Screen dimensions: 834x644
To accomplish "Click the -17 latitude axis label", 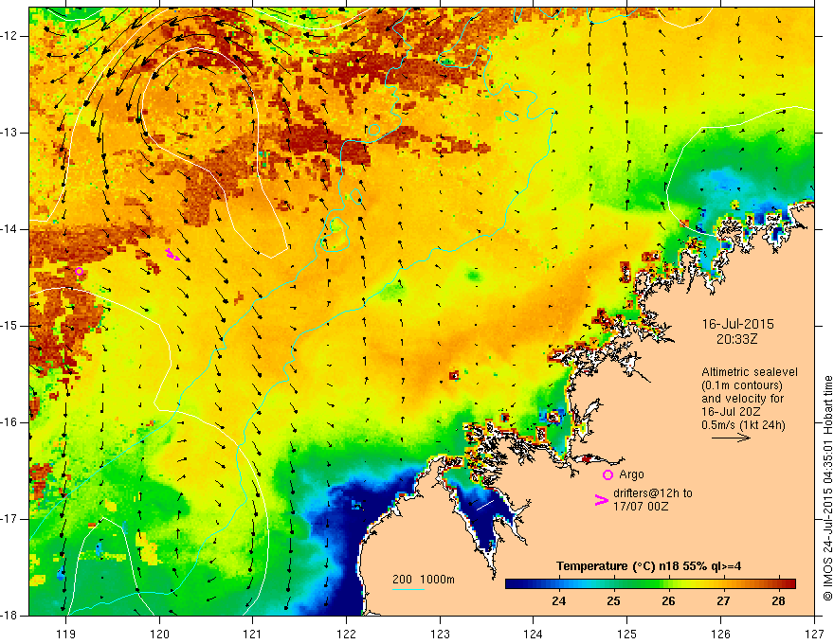I will click(x=9, y=519).
